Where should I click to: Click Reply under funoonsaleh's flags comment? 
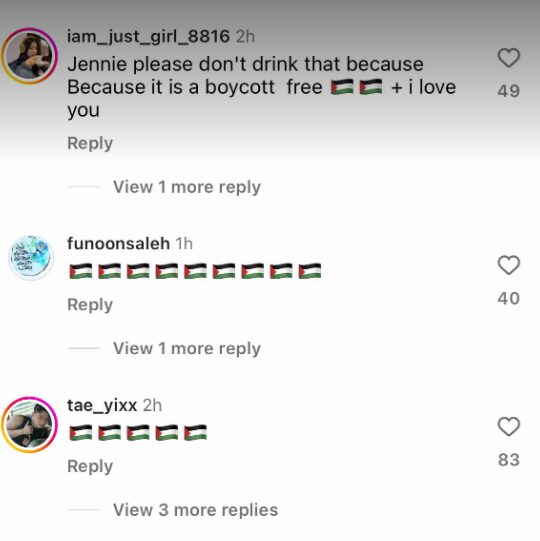tap(90, 305)
